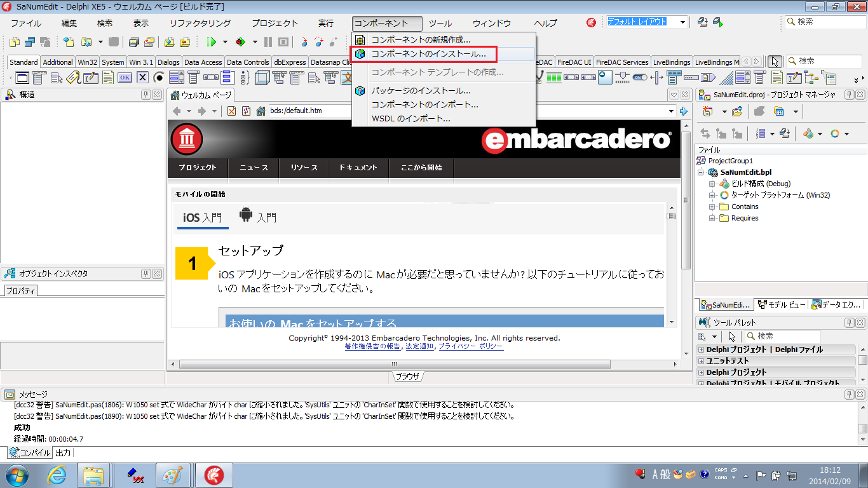Click the プロジェクト link on Welcome page
Image resolution: width=868 pixels, height=488 pixels.
(198, 168)
